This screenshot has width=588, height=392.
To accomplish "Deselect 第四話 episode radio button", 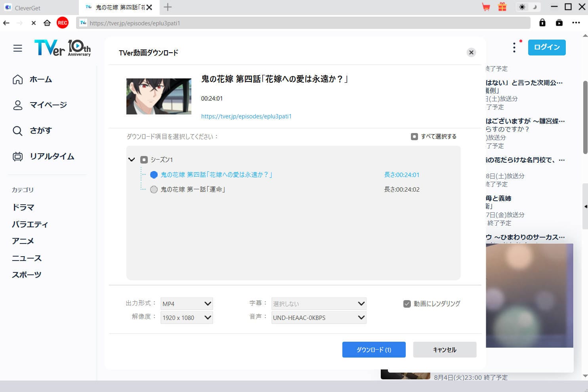I will click(154, 175).
